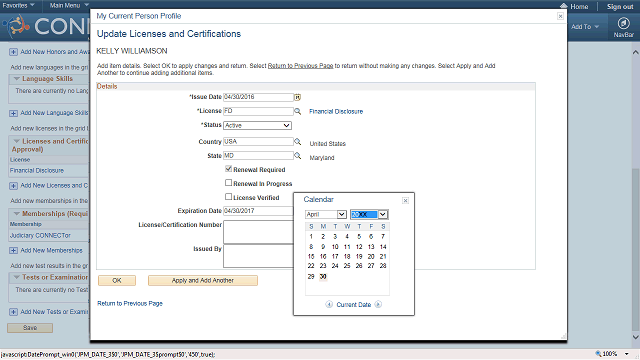Click plus icon for Add New Language Skills

pos(13,113)
